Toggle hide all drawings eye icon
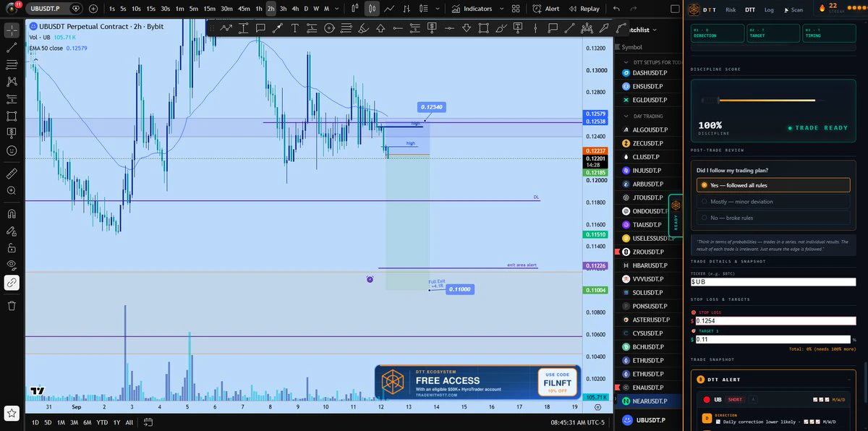 (12, 265)
